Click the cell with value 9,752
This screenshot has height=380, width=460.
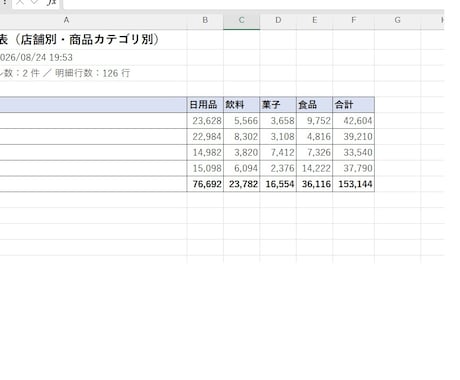click(x=314, y=121)
